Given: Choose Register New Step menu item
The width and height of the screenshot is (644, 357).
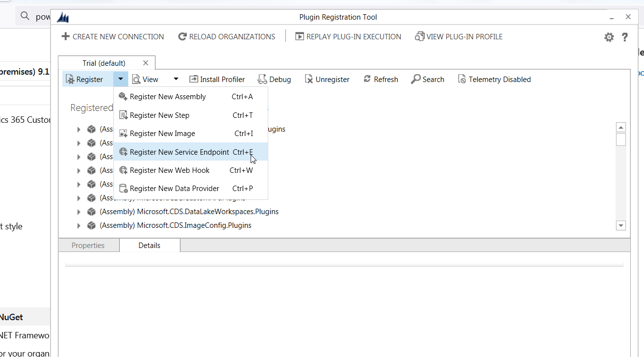Looking at the screenshot, I should coord(191,115).
